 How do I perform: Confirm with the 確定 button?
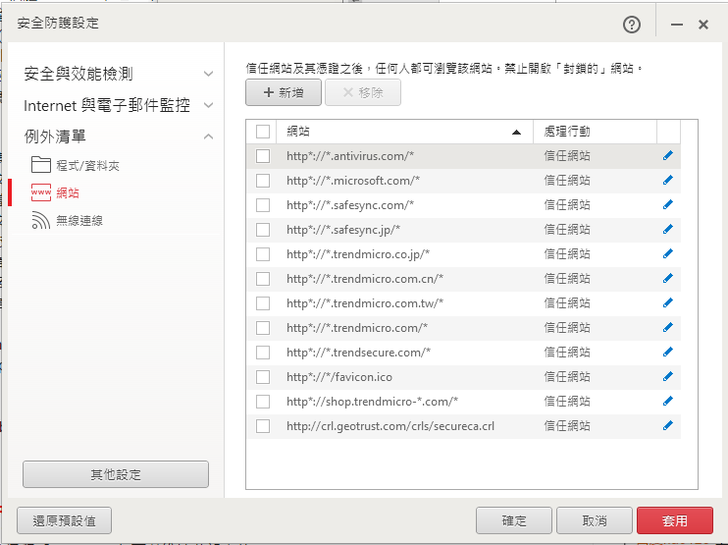click(x=514, y=520)
